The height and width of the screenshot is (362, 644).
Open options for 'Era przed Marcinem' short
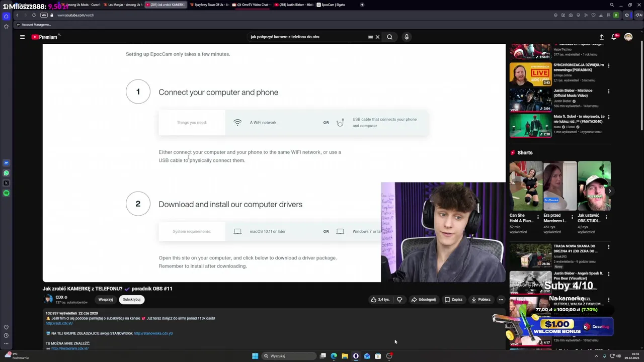click(x=572, y=218)
